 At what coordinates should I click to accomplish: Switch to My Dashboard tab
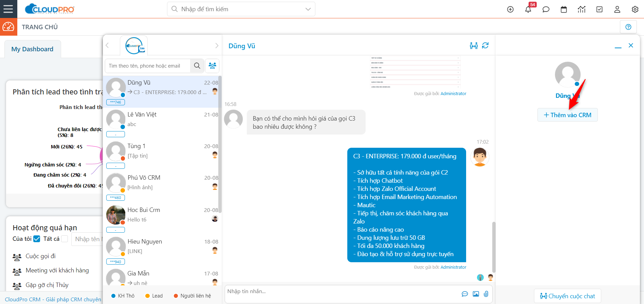[33, 49]
